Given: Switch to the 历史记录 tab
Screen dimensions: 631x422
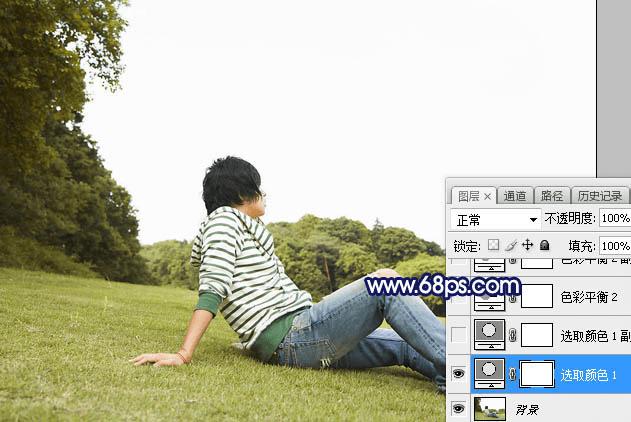Looking at the screenshot, I should pos(600,196).
